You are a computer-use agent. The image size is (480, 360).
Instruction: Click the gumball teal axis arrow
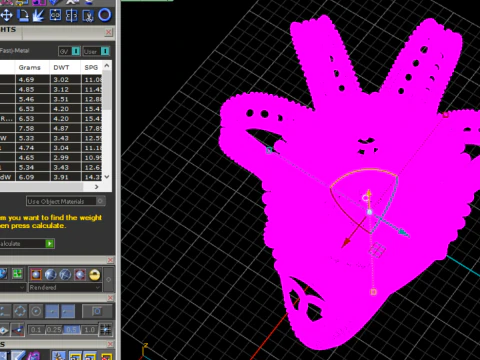[404, 232]
